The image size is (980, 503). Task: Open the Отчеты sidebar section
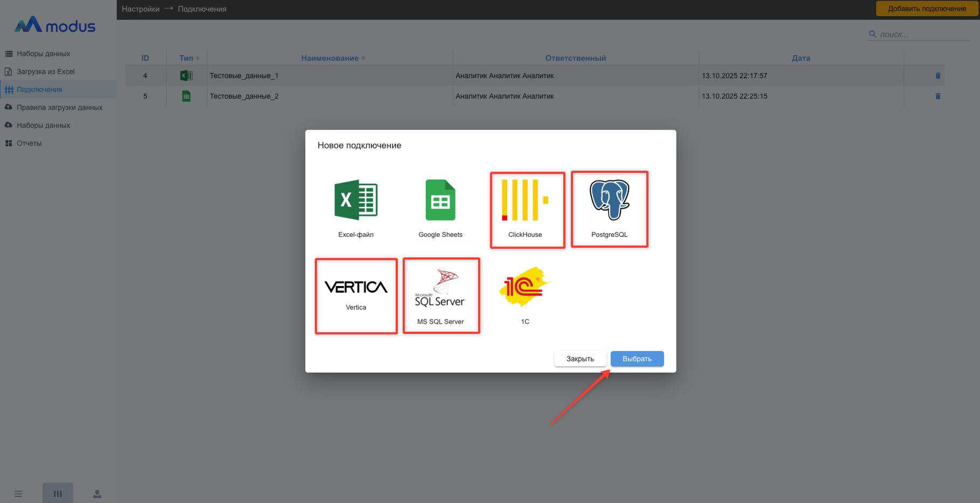pos(29,143)
